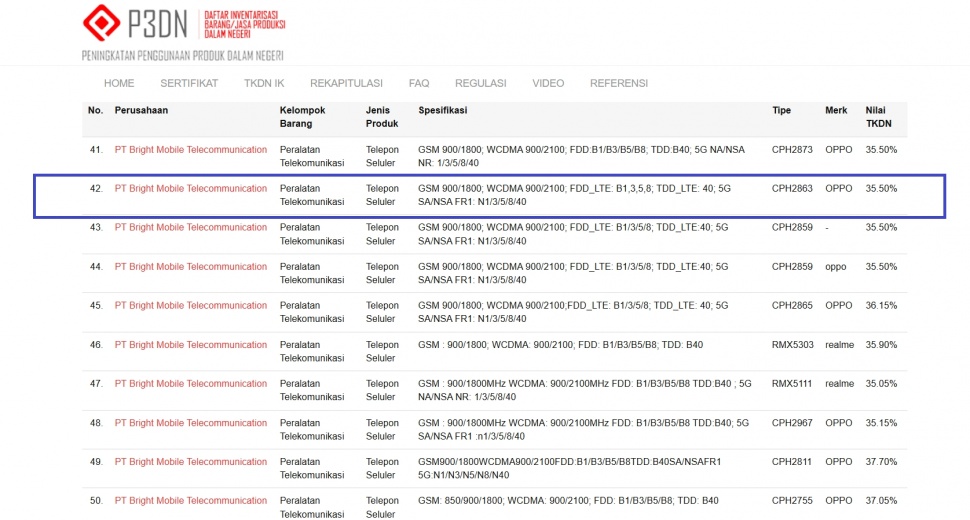Viewport: 970px width, 520px height.
Task: Click the Spesifikasi column header
Action: click(x=442, y=110)
